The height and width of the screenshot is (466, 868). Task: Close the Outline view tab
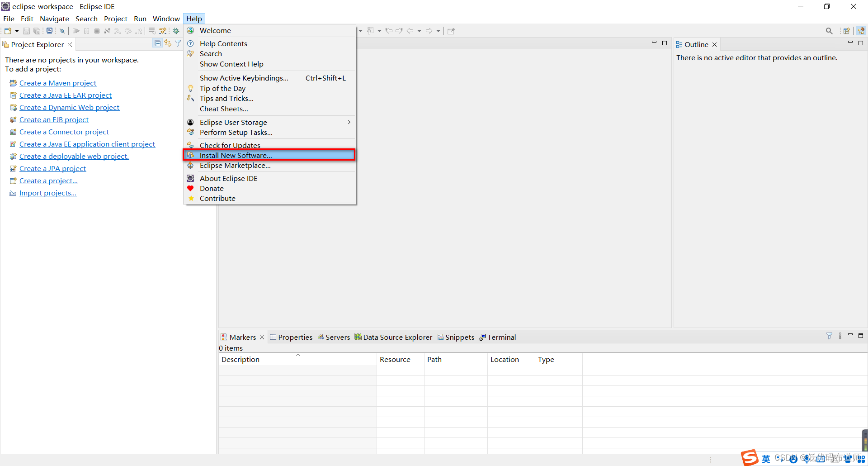[715, 44]
